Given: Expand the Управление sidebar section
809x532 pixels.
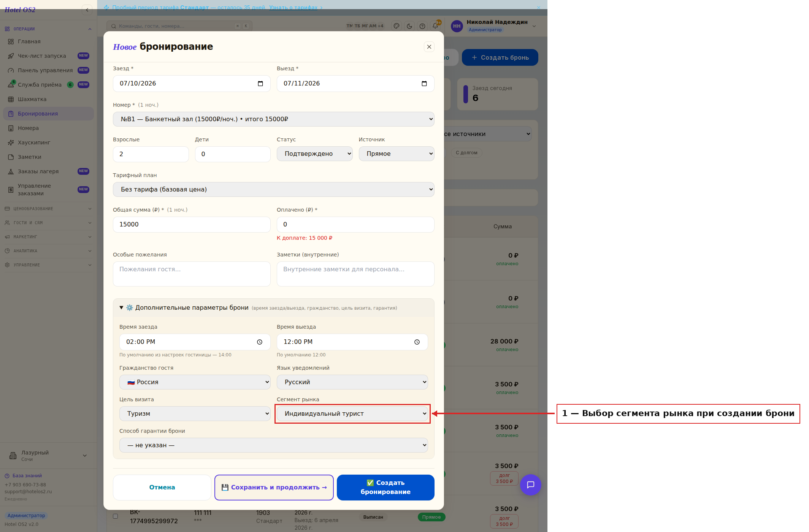Looking at the screenshot, I should (48, 265).
